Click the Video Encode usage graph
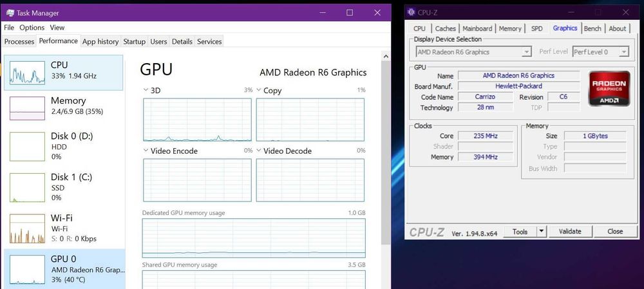Image resolution: width=644 pixels, height=289 pixels. click(197, 180)
